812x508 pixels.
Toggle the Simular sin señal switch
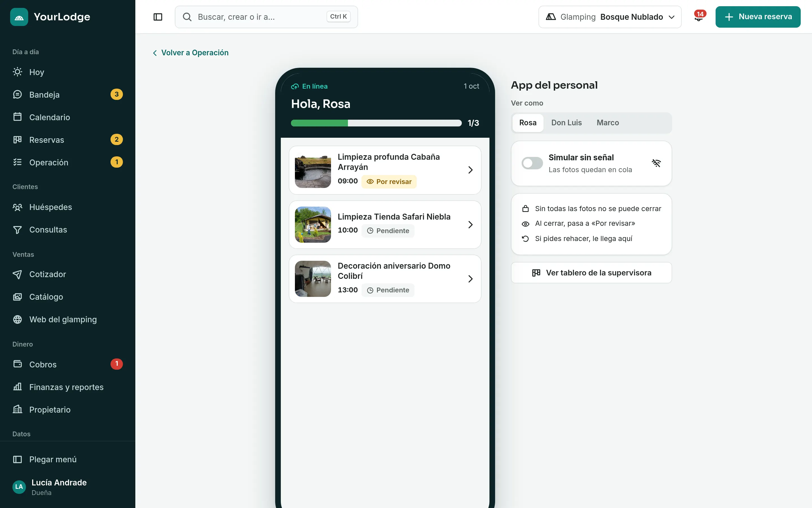[532, 163]
